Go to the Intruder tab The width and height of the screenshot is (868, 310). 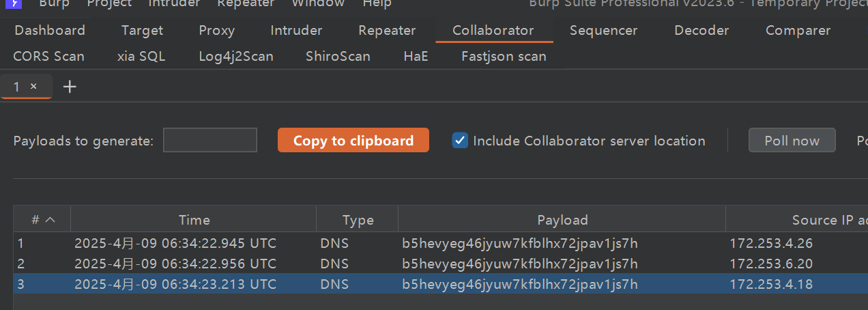click(296, 31)
